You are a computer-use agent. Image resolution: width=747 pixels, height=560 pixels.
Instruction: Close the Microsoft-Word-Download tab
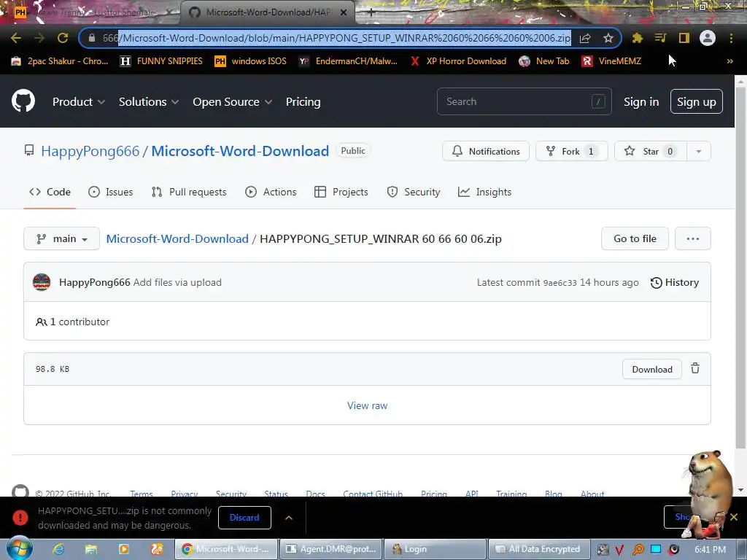click(x=344, y=12)
